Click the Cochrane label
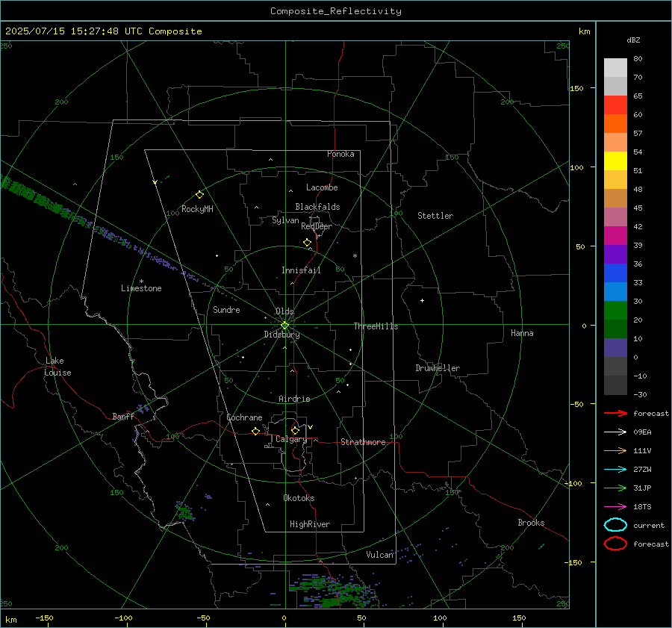The height and width of the screenshot is (628, 672). 244,417
